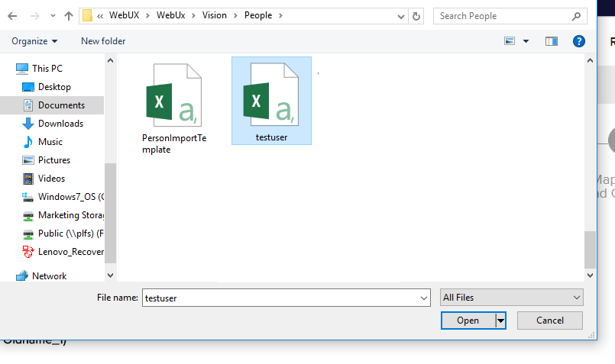Image resolution: width=615 pixels, height=364 pixels.
Task: Click Vision in the address breadcrumb
Action: tap(214, 16)
